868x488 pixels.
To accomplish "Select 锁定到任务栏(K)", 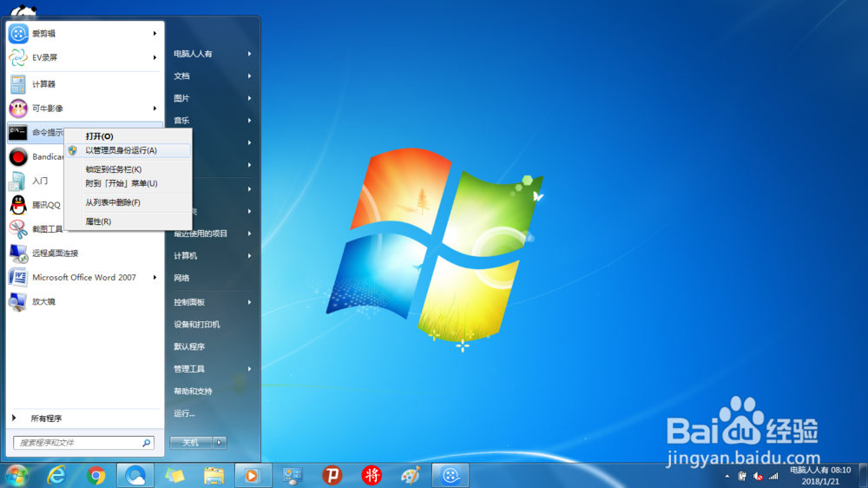I will click(128, 169).
